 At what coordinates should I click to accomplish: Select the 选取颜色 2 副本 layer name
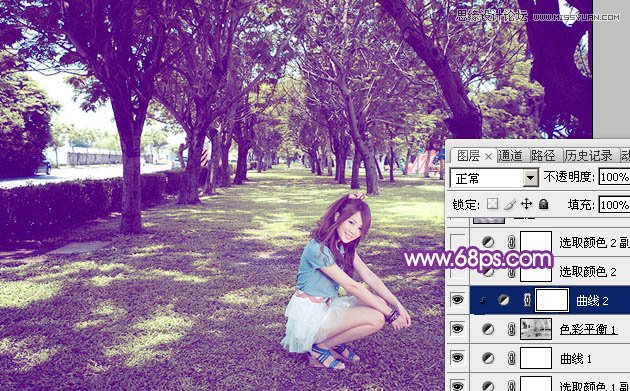[x=594, y=242]
